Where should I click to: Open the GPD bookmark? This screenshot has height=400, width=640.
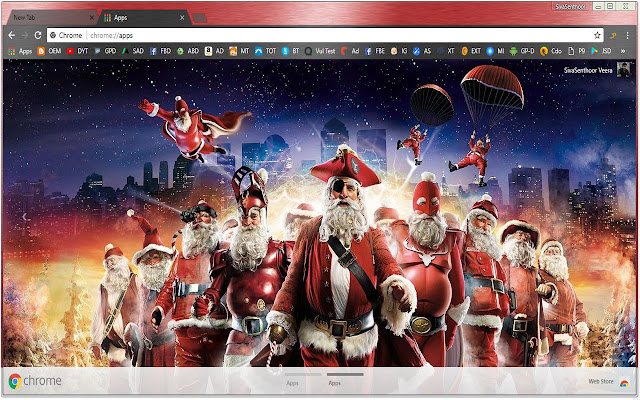pyautogui.click(x=105, y=51)
